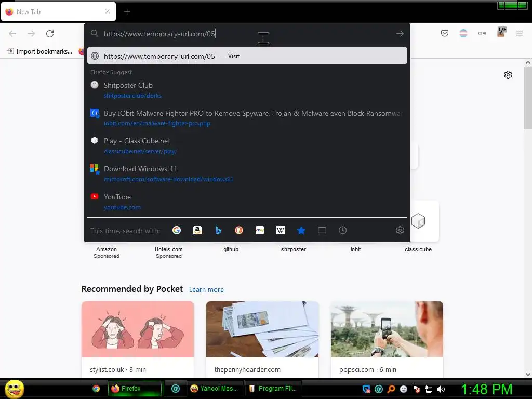Search open tabs via tab icon

(322, 230)
